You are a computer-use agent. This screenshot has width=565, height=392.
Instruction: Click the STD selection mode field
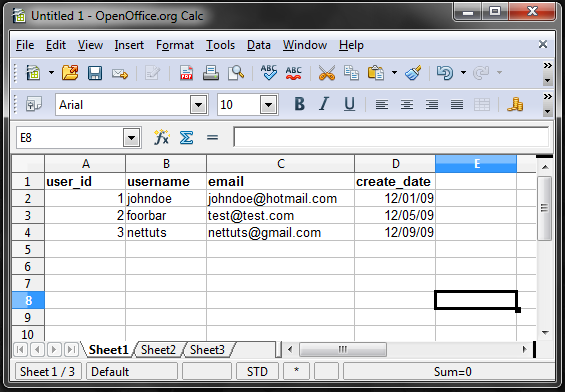(257, 371)
